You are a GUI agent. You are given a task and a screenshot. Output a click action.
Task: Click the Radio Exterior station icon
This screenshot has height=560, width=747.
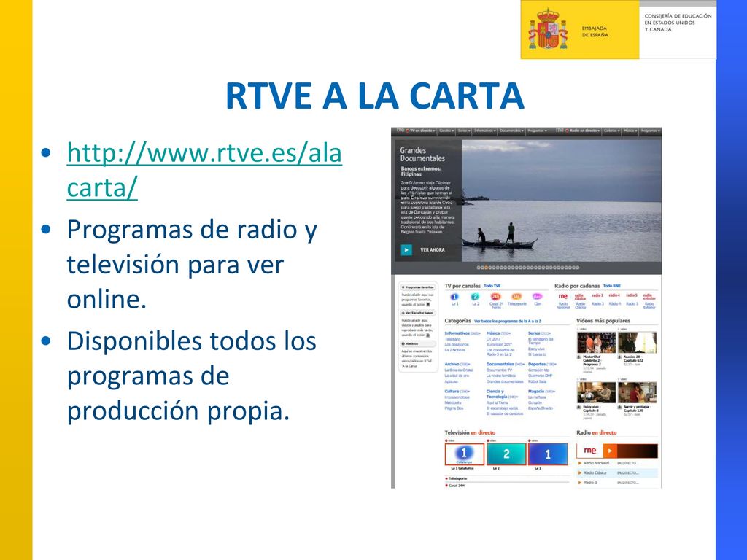(649, 297)
